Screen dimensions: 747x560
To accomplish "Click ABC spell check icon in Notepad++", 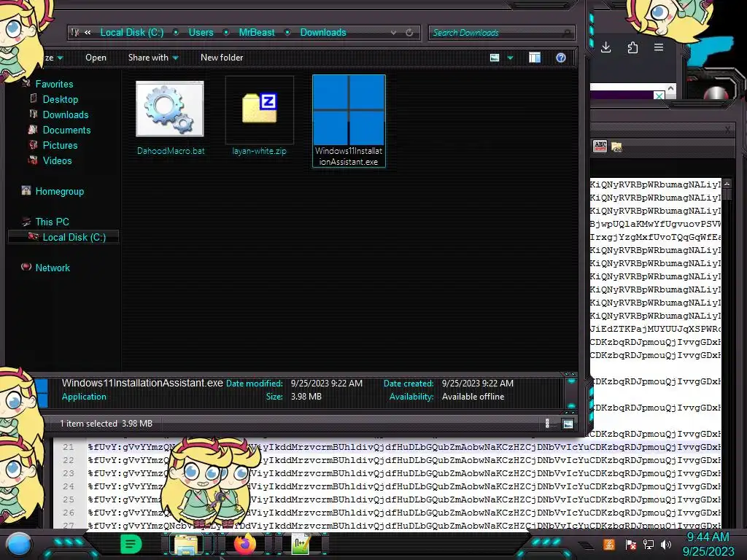I will pyautogui.click(x=600, y=146).
